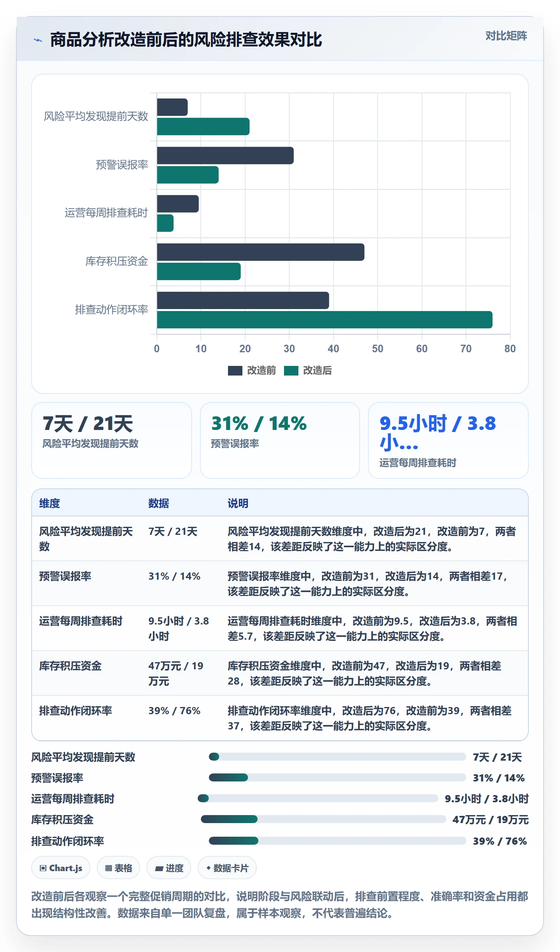Select table cell 运营每周排查耗时
Image resolution: width=560 pixels, height=952 pixels.
[x=81, y=621]
